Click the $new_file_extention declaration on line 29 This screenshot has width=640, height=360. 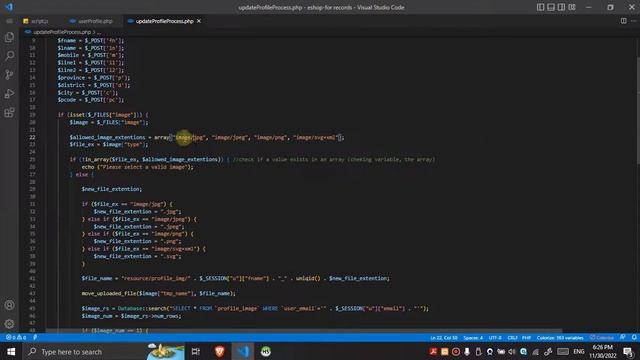[112, 189]
